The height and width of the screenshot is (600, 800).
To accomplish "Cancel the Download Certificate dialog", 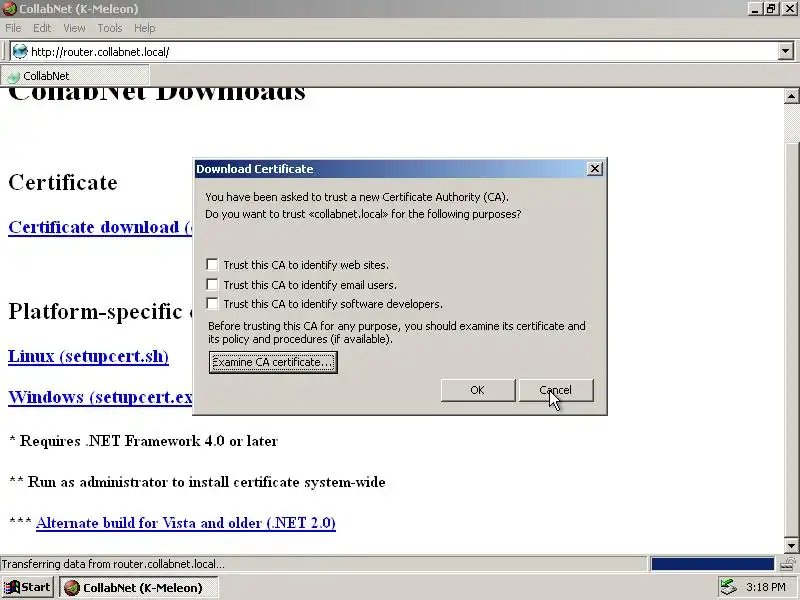I will [556, 390].
